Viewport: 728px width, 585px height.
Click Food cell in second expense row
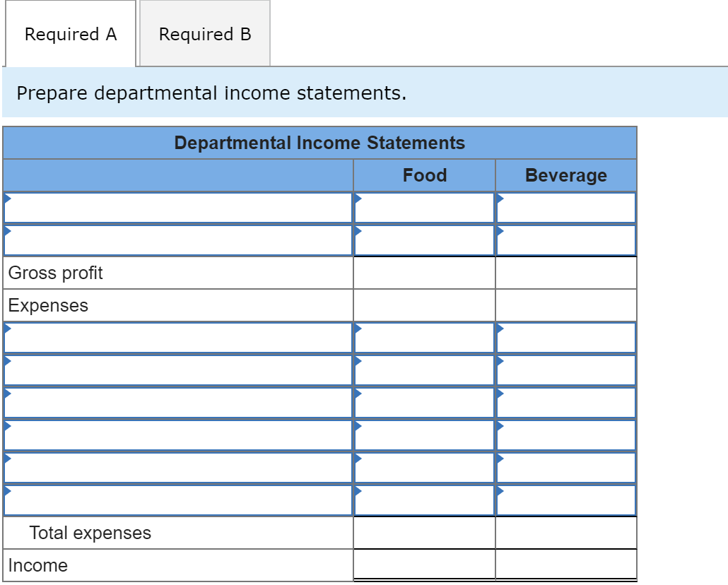[424, 370]
